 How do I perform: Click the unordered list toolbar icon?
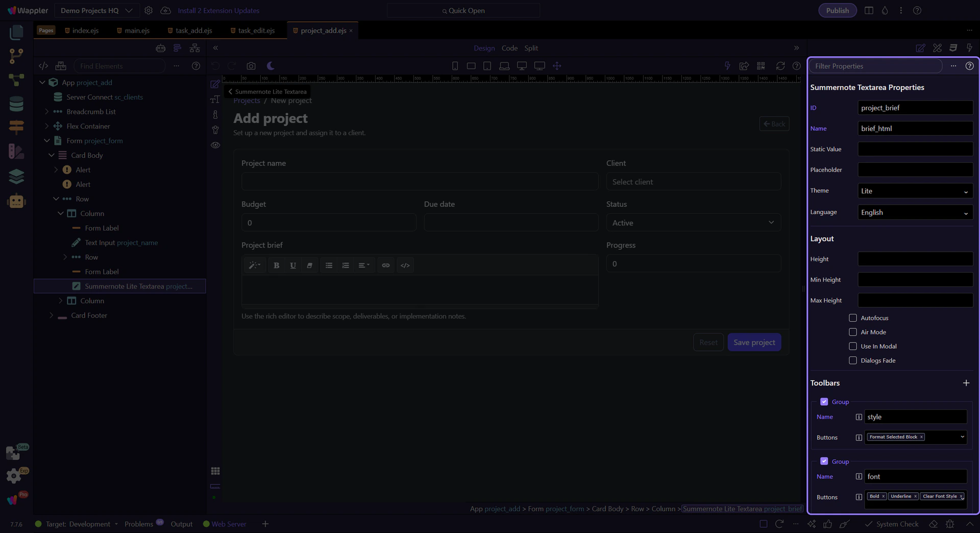point(329,265)
